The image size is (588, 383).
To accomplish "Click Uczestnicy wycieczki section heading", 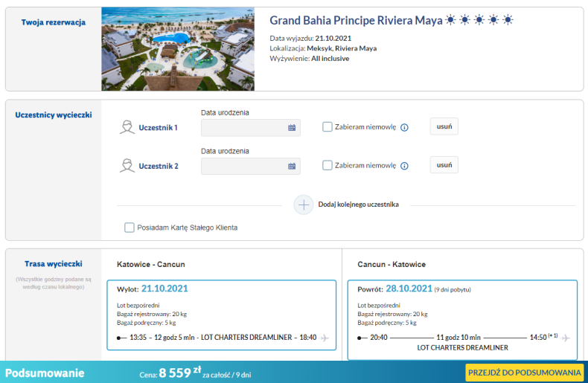I will [54, 115].
